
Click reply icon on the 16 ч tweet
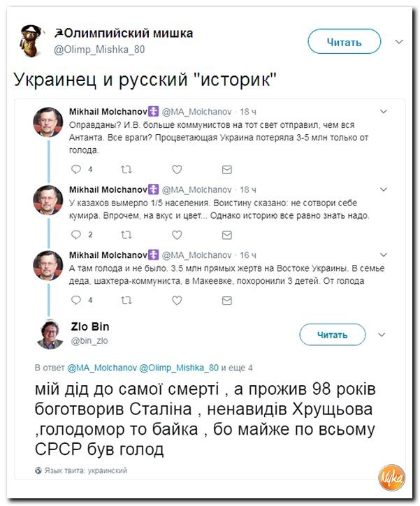click(75, 300)
